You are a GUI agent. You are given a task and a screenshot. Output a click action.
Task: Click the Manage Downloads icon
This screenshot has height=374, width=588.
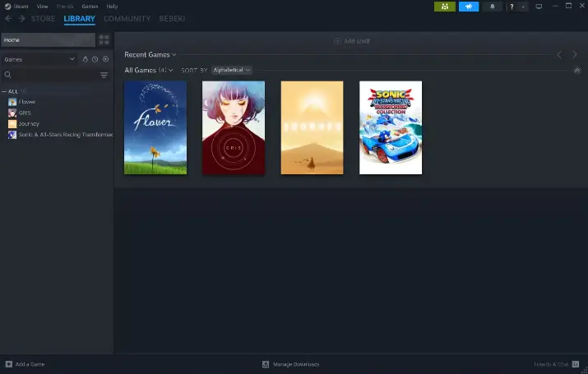266,364
